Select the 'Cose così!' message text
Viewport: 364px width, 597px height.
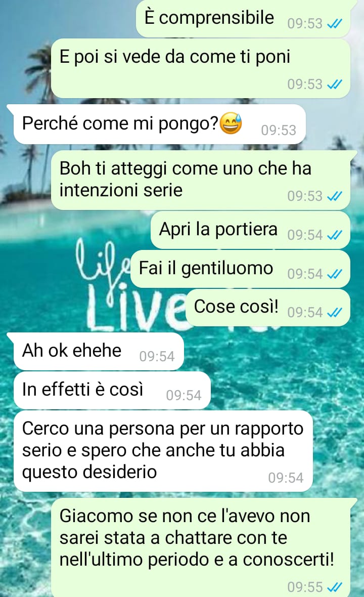236,307
